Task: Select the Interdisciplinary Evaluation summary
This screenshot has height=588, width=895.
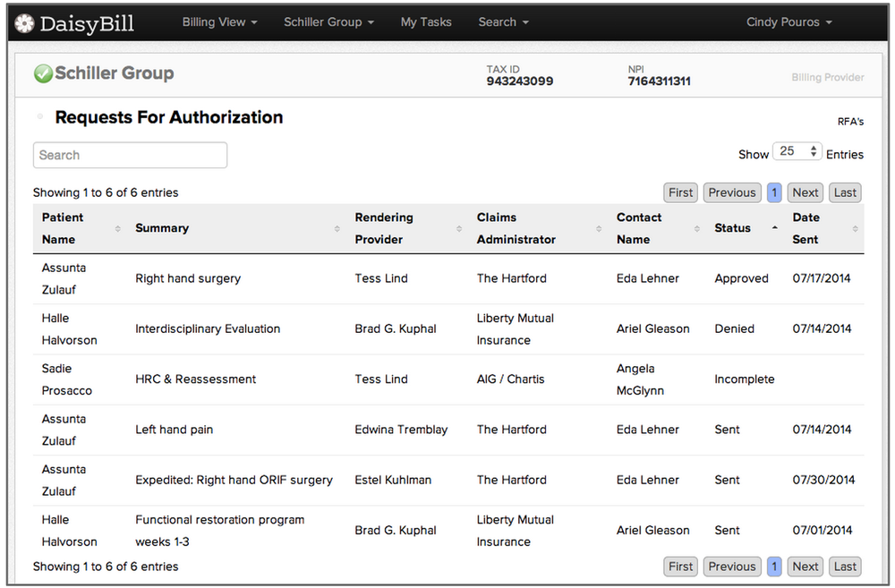Action: point(208,328)
